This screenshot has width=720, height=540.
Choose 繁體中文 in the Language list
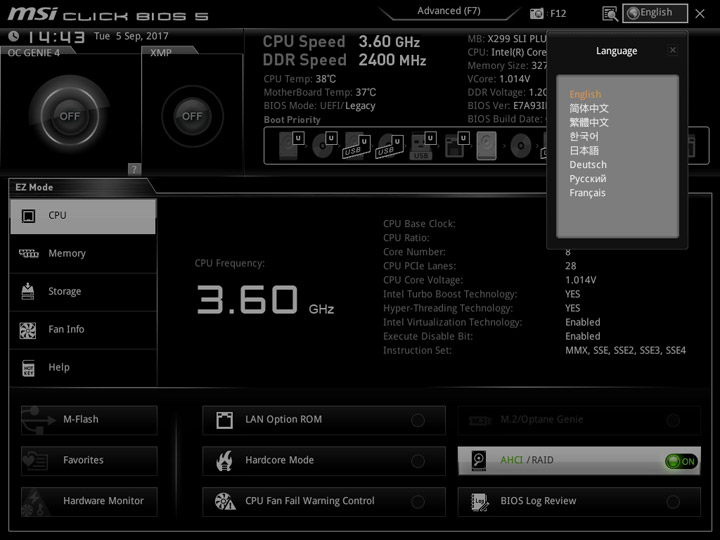coord(589,122)
